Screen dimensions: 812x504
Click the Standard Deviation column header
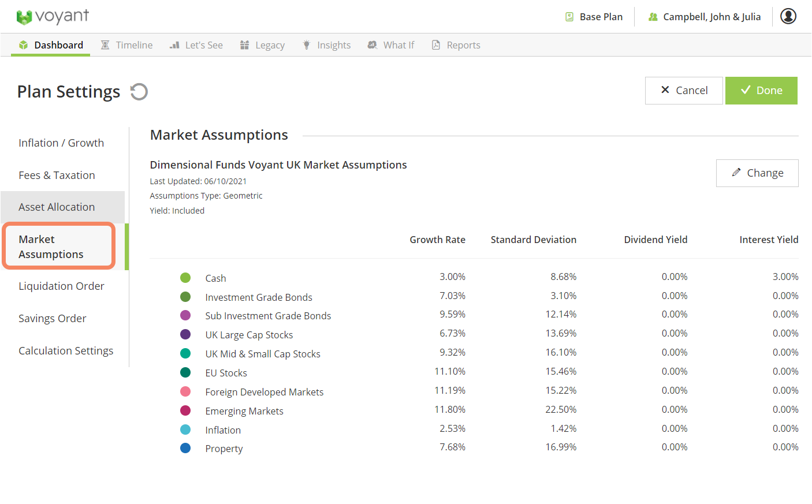[x=533, y=240]
